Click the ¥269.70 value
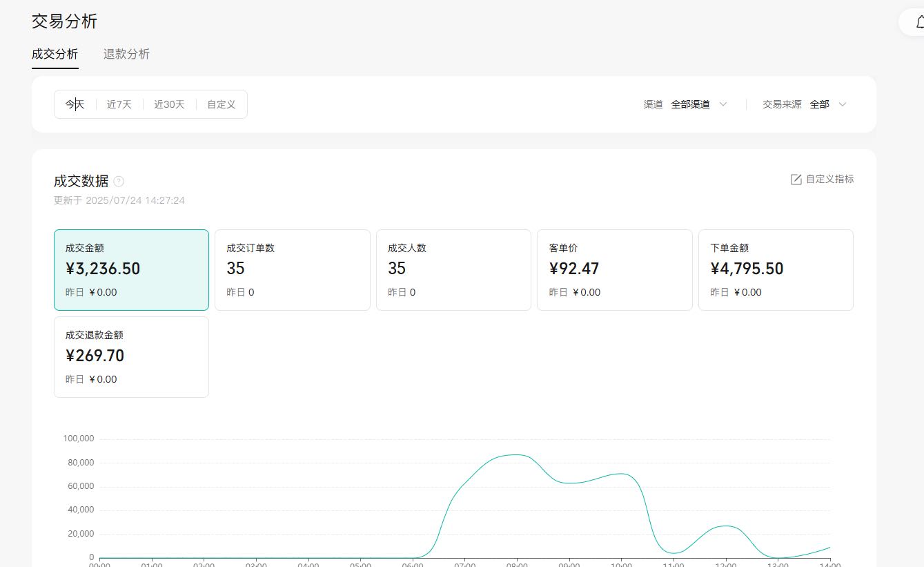The image size is (924, 567). 95,356
